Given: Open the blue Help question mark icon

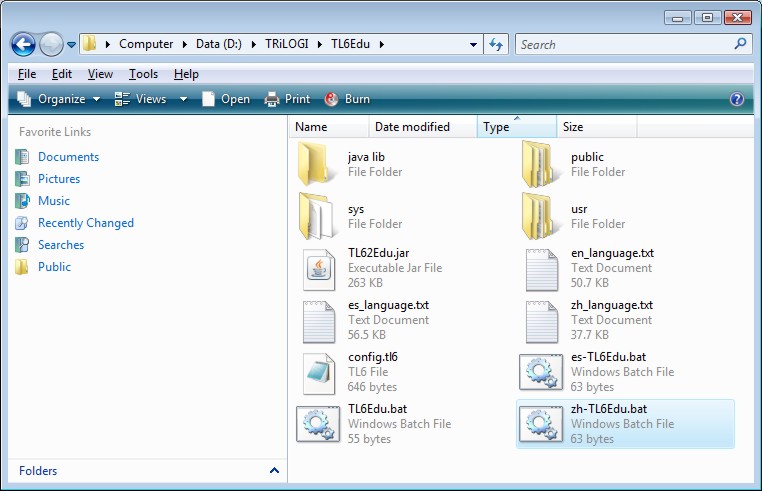Looking at the screenshot, I should tap(737, 99).
